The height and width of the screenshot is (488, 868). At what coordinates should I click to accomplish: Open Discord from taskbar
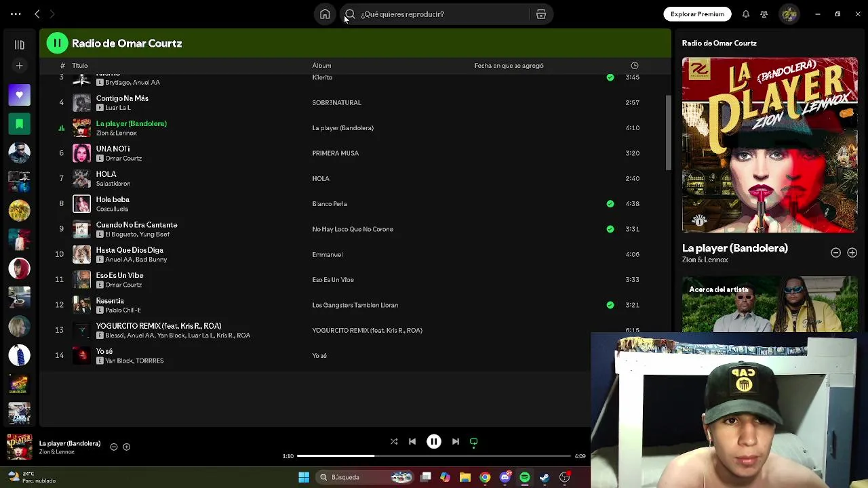[x=505, y=477]
